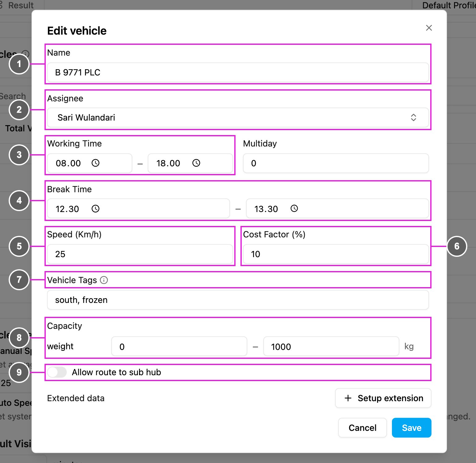This screenshot has height=463, width=476.
Task: Click the Extended data label
Action: coord(76,398)
